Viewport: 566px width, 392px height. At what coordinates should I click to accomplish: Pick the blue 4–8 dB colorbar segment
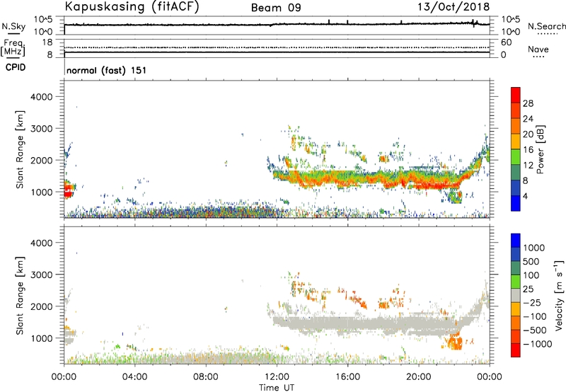516,188
